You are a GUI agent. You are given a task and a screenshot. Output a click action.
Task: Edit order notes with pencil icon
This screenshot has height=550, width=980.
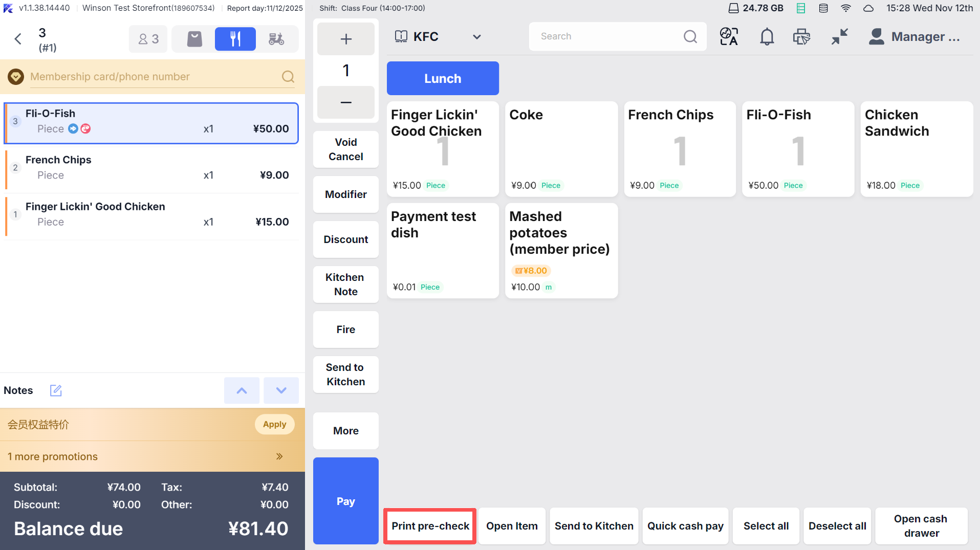pos(56,390)
